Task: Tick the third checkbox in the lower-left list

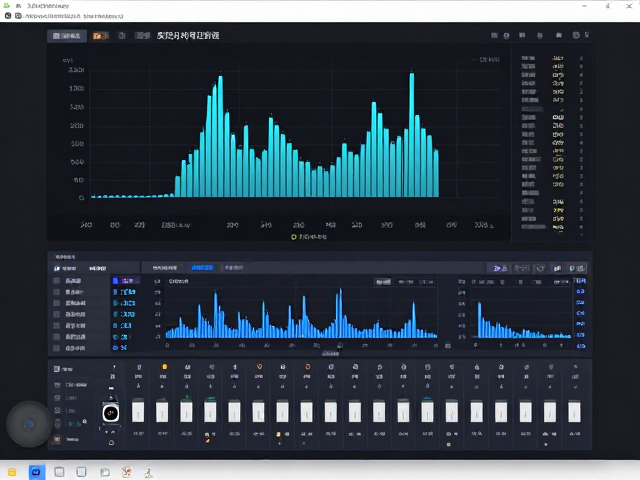Action: pyautogui.click(x=57, y=303)
